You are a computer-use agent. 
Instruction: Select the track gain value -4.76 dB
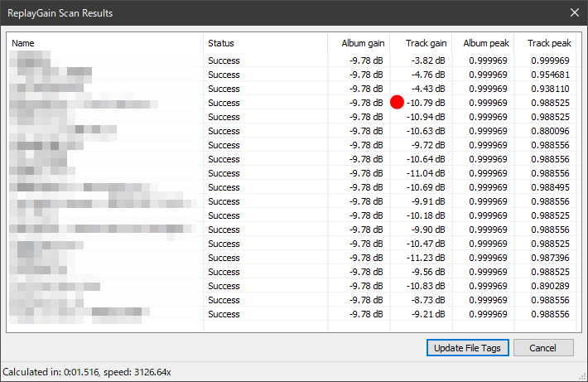pyautogui.click(x=428, y=75)
